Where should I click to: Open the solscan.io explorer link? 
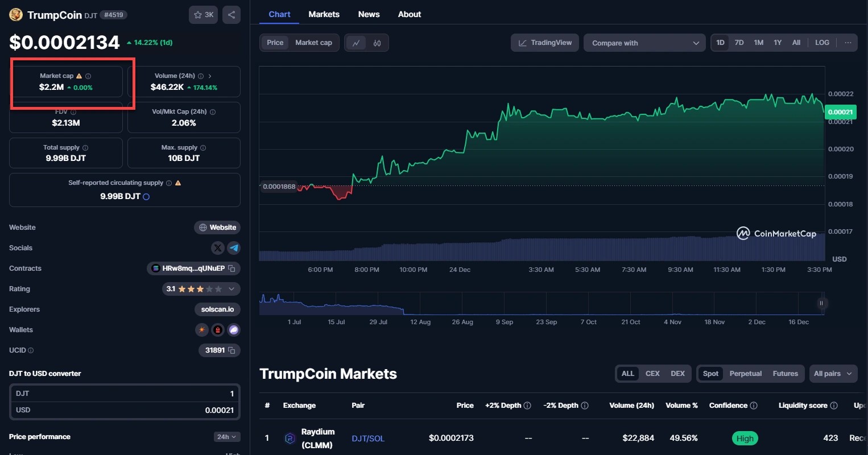tap(217, 309)
